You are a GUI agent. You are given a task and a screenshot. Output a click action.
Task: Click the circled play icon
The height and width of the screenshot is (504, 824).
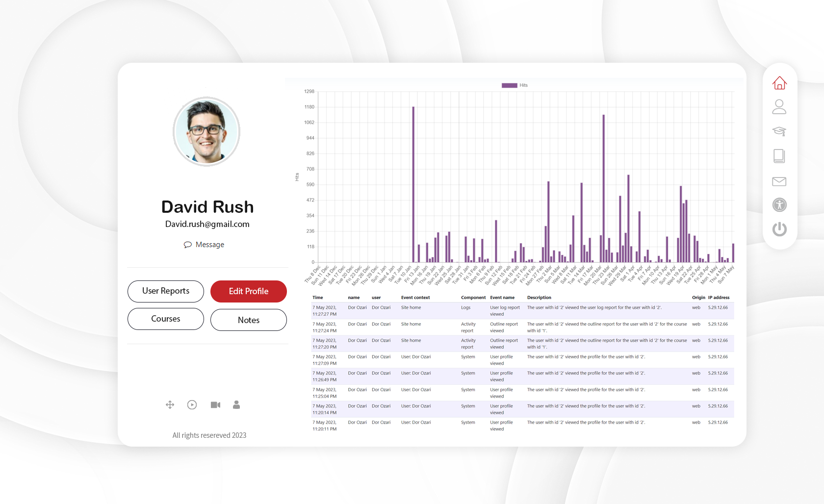coord(192,404)
